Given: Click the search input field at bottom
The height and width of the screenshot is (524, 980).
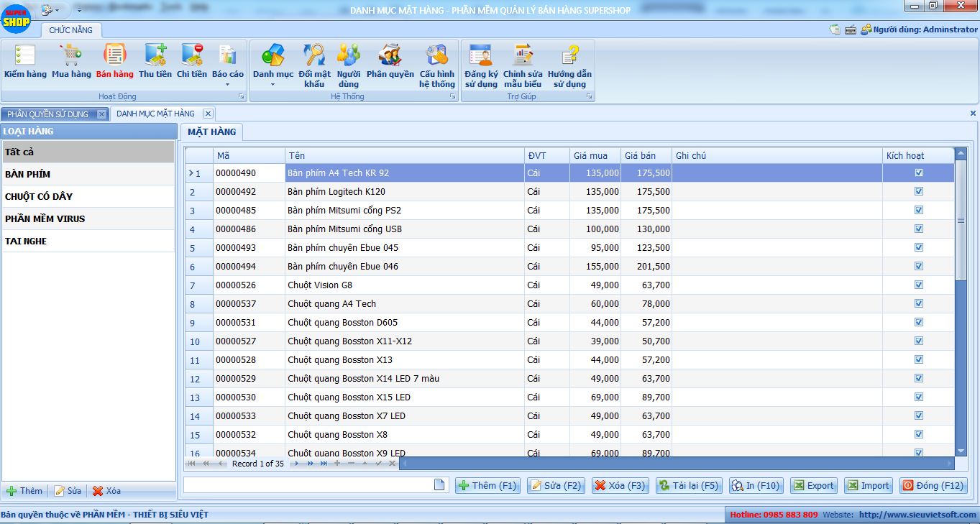Looking at the screenshot, I should (x=308, y=485).
